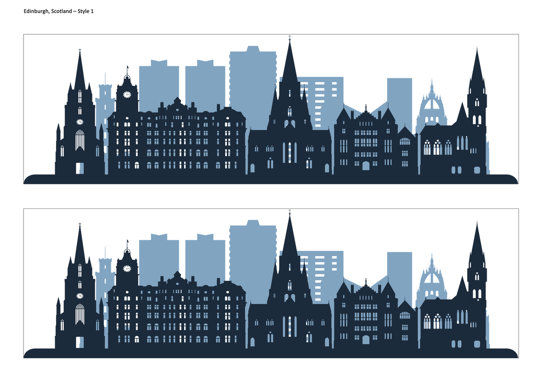
Task: Click the Balmoral clock face in upper skyline
Action: [x=127, y=94]
